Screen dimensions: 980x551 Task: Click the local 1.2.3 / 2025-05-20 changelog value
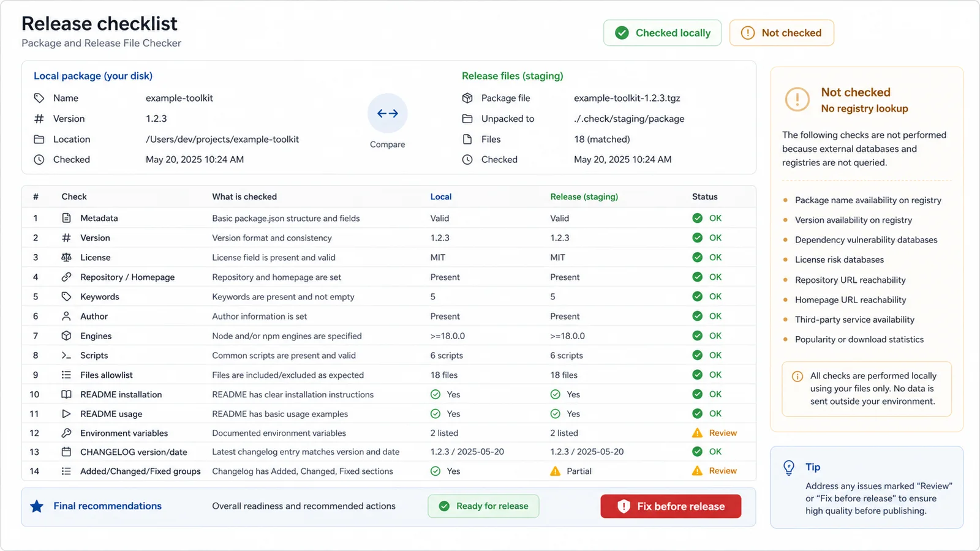pyautogui.click(x=467, y=452)
